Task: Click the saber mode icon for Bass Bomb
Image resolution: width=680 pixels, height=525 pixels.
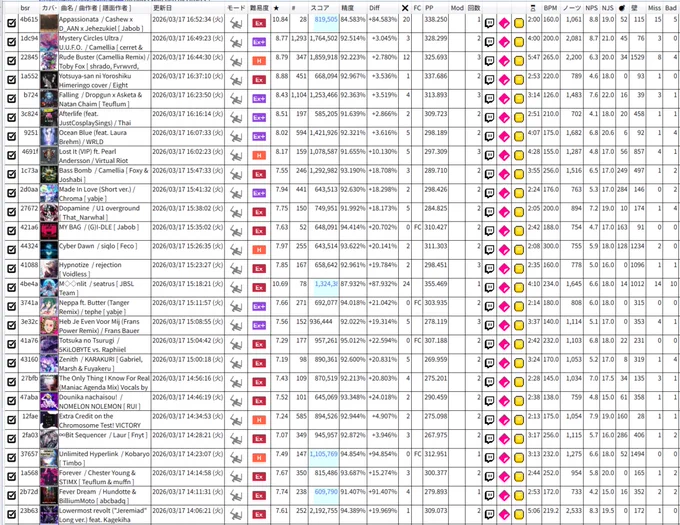Action: 236,175
